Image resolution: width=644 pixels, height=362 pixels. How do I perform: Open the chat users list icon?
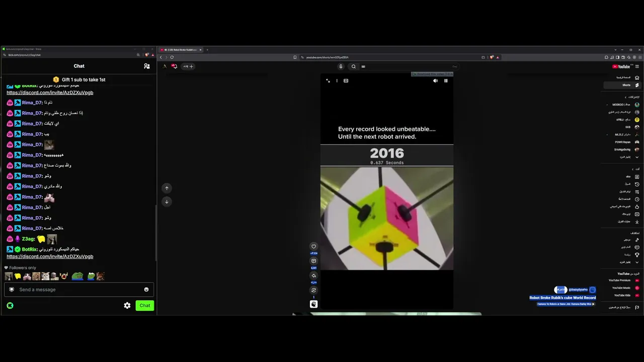click(147, 66)
